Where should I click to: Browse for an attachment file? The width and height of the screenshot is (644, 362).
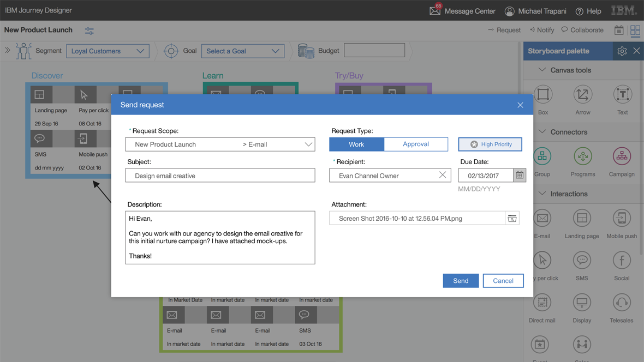click(512, 219)
